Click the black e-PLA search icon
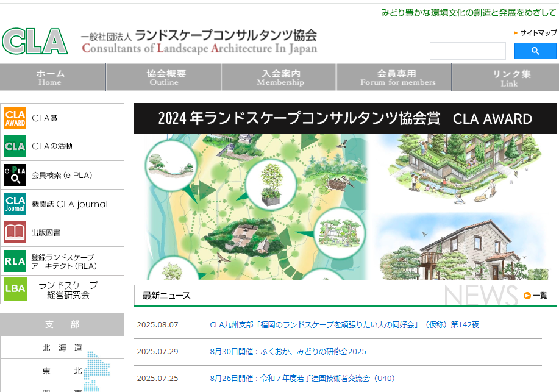The height and width of the screenshot is (392, 559). pyautogui.click(x=15, y=175)
